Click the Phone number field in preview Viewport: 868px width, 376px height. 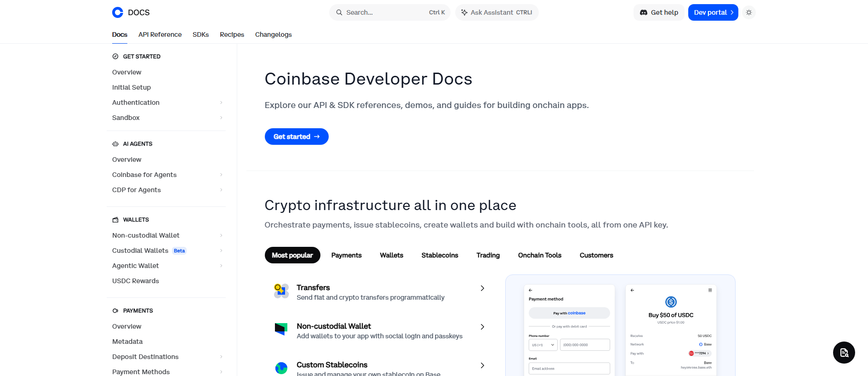point(585,345)
